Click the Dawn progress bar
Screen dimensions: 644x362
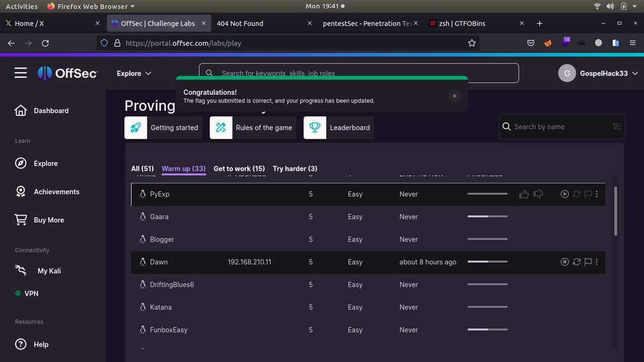point(487,262)
